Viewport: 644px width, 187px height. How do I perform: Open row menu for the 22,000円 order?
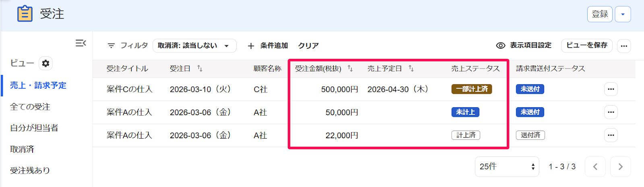point(611,135)
